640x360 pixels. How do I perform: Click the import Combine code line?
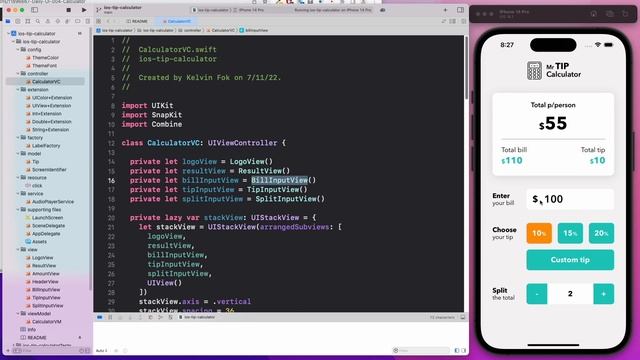click(152, 124)
